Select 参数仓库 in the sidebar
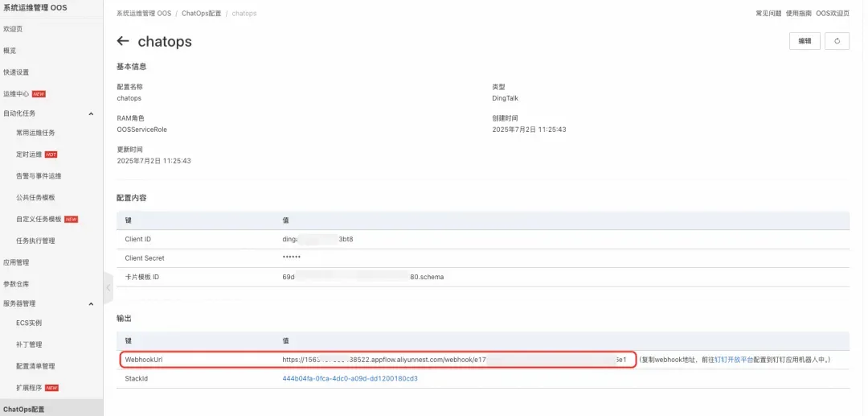 coord(16,284)
